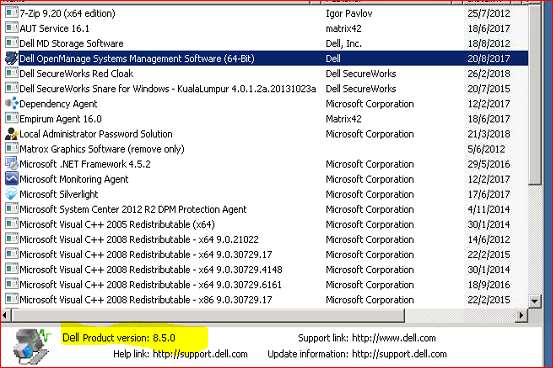Click the 18/9/2016 install date
Screen dimensions: 553x368
489,285
